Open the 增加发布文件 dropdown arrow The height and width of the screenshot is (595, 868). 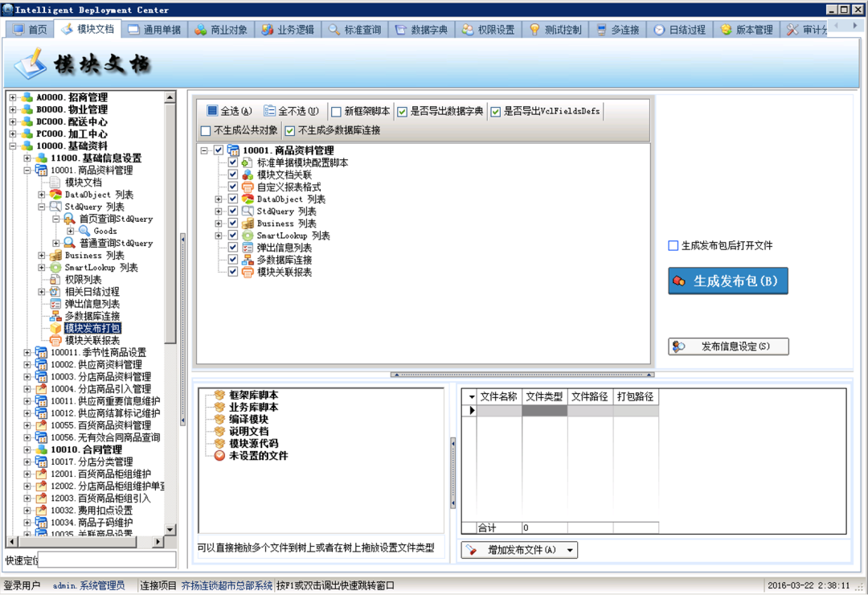570,550
